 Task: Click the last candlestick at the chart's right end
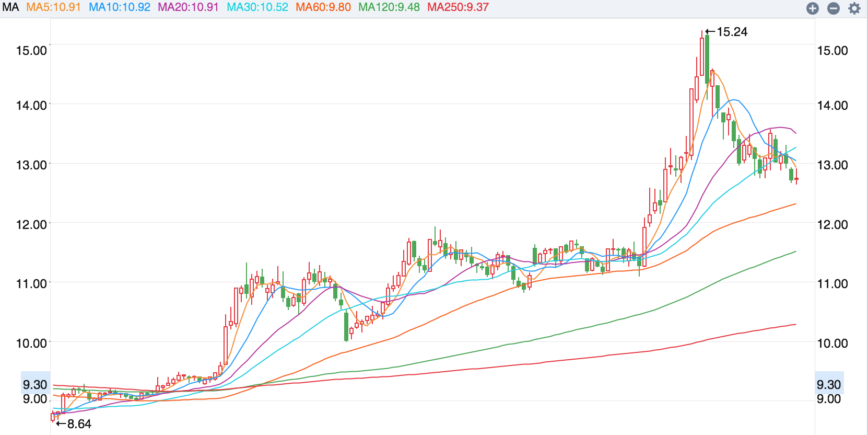point(796,179)
